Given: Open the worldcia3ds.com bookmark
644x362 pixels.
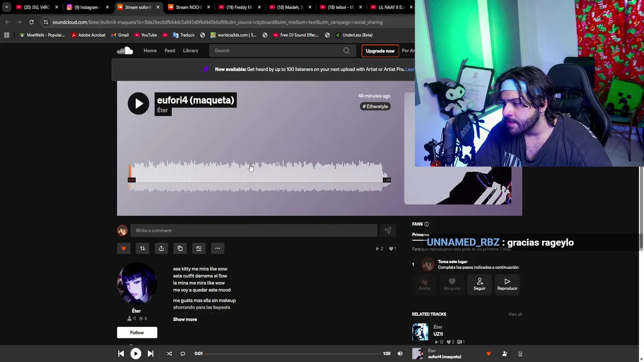Looking at the screenshot, I should (233, 35).
